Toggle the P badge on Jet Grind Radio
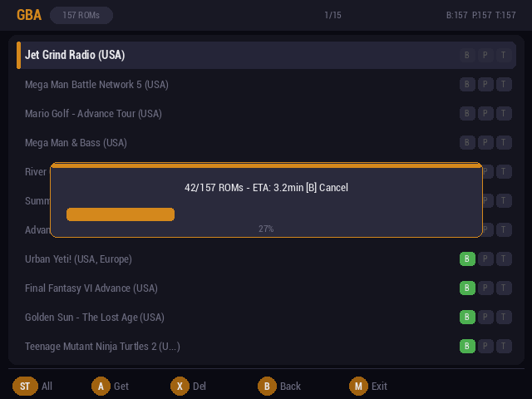 point(485,55)
